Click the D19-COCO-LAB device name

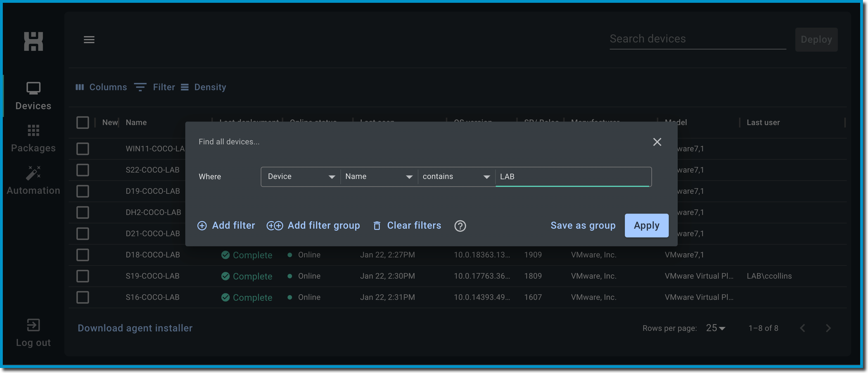click(153, 191)
